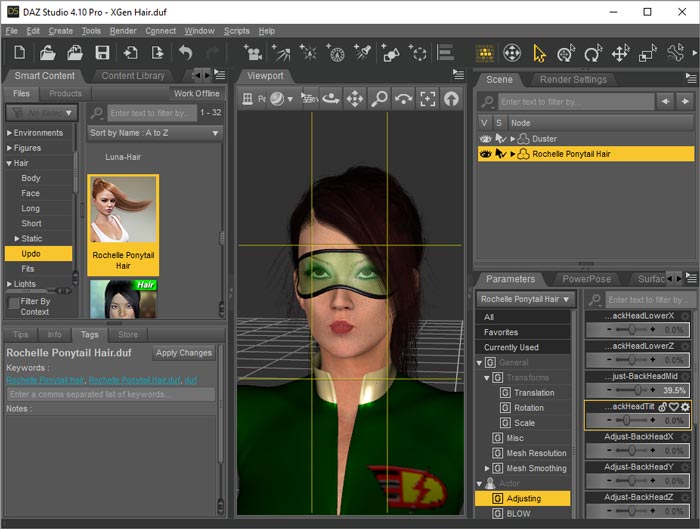Open Rochelle Ponytail Hair parameters dropdown
This screenshot has height=529, width=700.
pos(525,300)
